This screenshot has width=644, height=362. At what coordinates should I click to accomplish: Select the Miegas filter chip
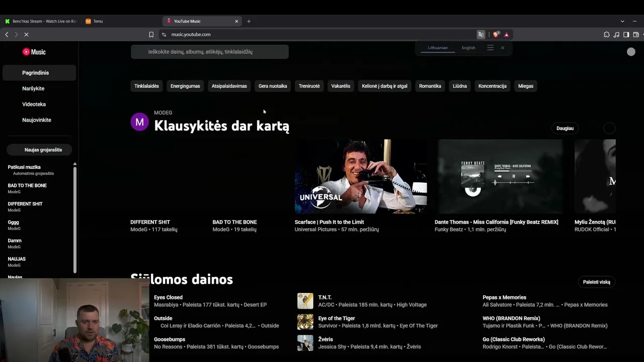526,86
